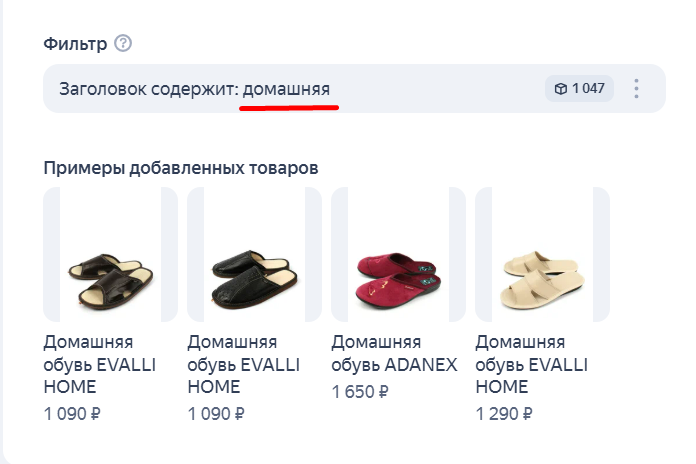This screenshot has height=464, width=696.
Task: Click the Примеры добавленных товаров heading
Action: [181, 167]
